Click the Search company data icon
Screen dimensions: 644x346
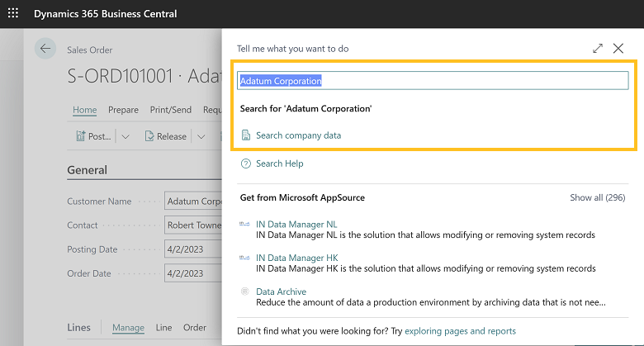245,135
